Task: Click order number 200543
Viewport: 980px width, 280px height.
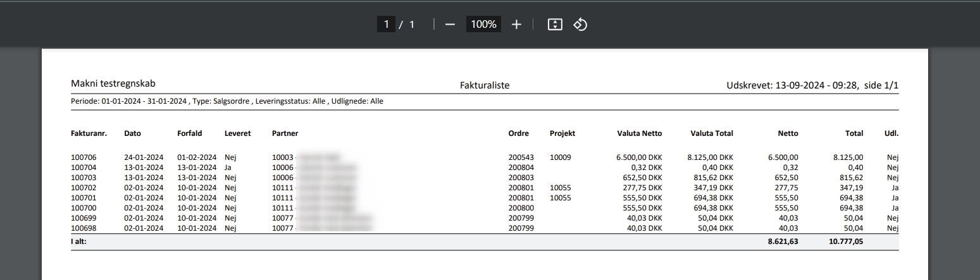Action: 521,157
